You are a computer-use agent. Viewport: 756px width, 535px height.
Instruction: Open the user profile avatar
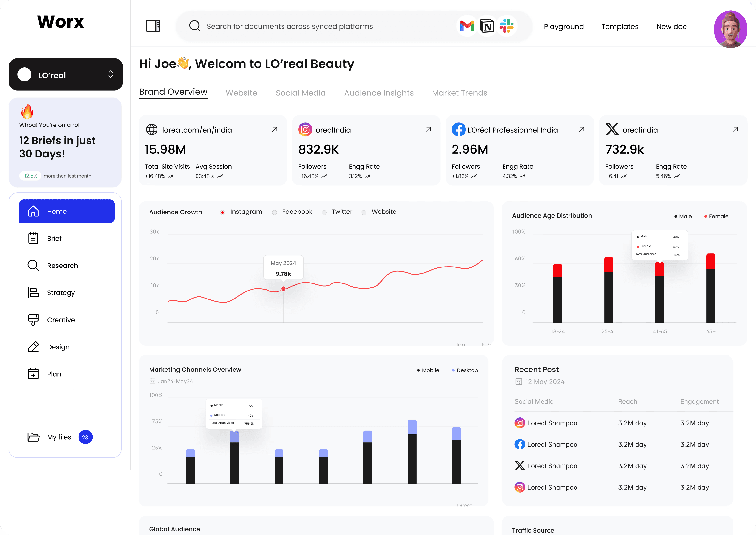click(730, 29)
